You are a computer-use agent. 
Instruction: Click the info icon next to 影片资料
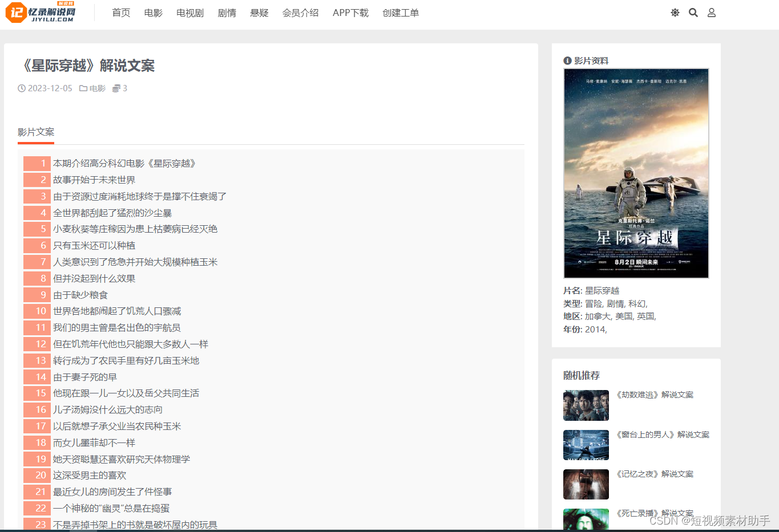pos(567,61)
